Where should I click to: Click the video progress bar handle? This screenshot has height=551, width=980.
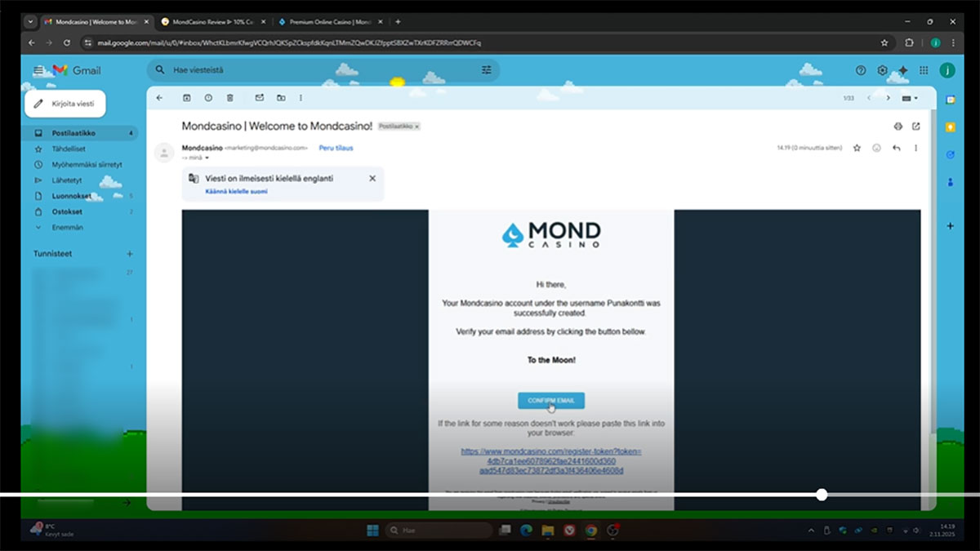click(822, 495)
